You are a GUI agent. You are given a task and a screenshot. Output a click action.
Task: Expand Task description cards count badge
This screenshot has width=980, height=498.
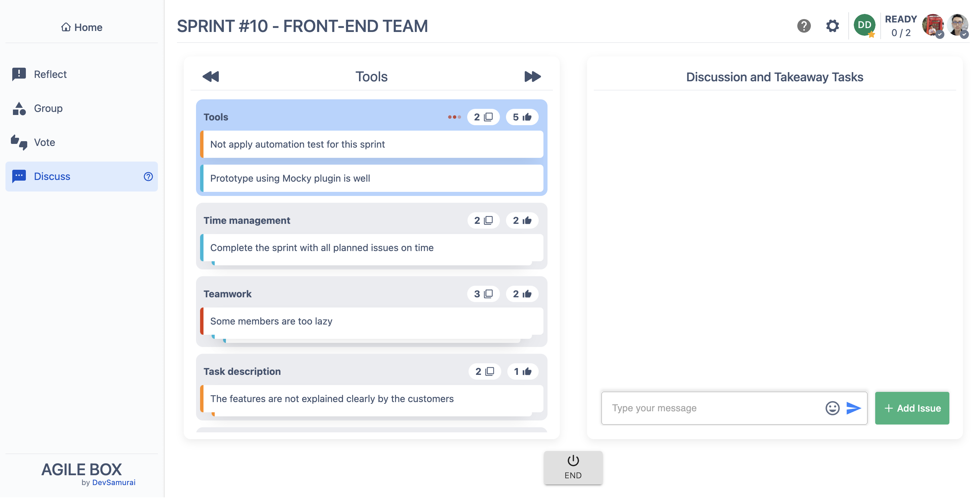click(484, 372)
